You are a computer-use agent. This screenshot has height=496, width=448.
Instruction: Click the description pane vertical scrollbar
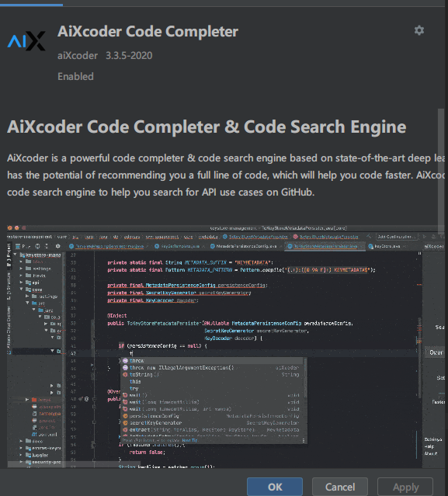pyautogui.click(x=441, y=167)
